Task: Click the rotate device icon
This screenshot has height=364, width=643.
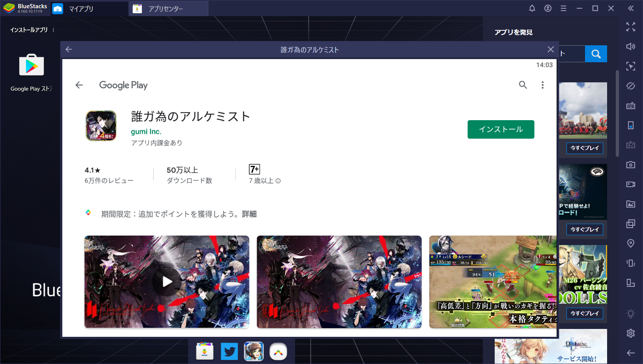Action: pyautogui.click(x=631, y=125)
